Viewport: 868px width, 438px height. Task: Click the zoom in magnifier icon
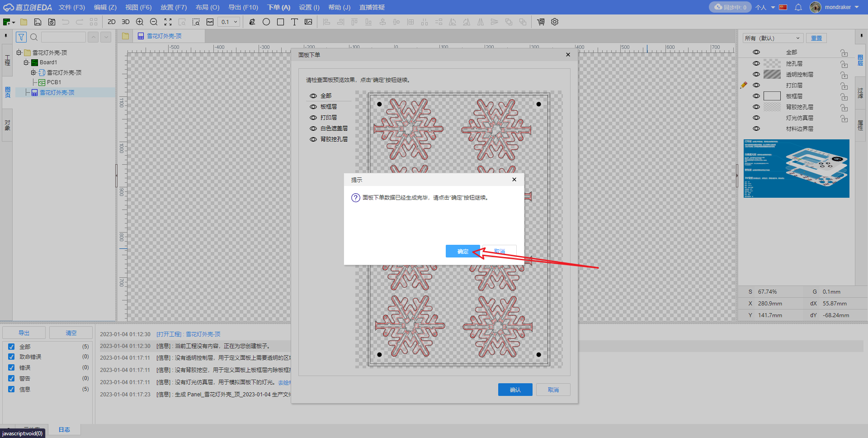140,22
